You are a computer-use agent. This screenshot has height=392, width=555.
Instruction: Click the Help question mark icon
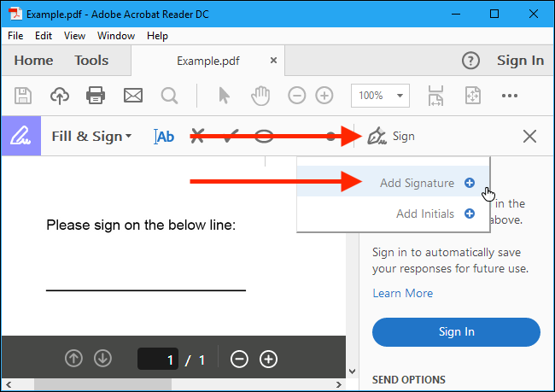[470, 61]
